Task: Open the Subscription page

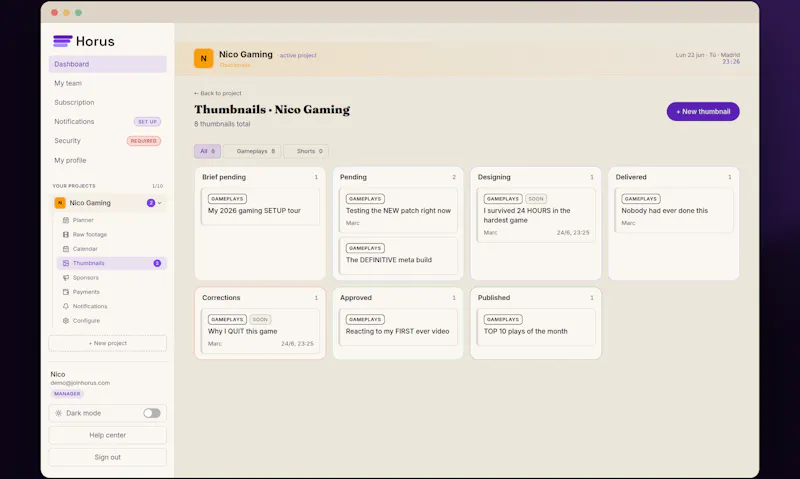Action: 108,103
